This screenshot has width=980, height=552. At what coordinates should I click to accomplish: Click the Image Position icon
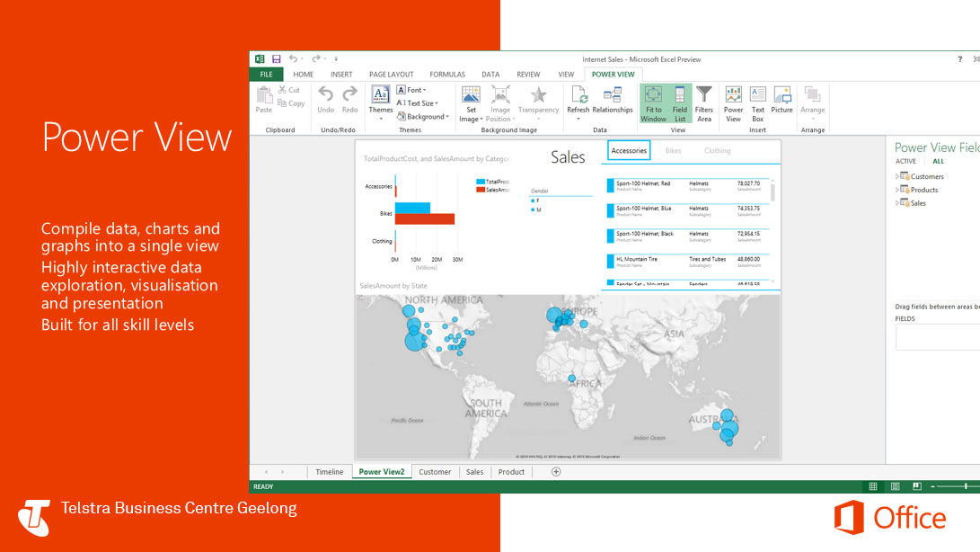click(500, 95)
